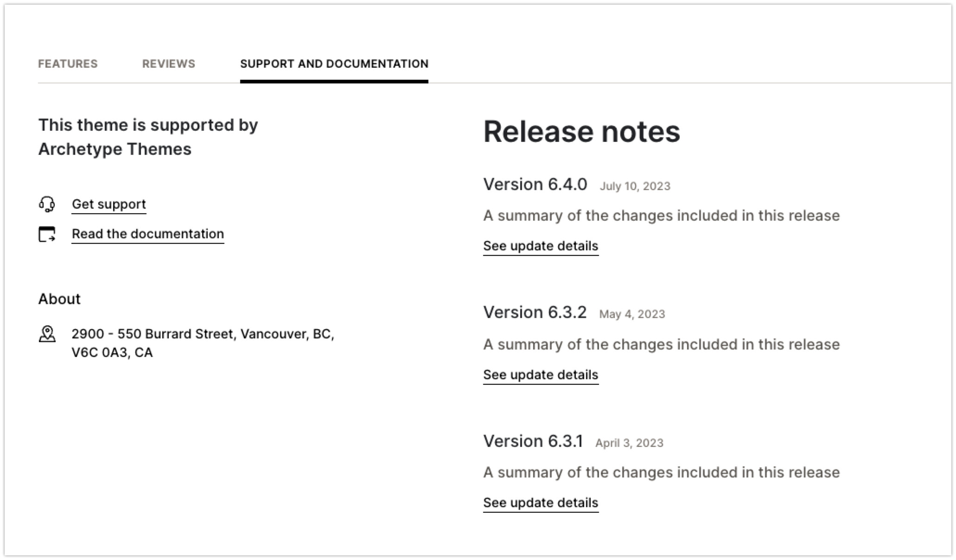This screenshot has height=560, width=956.
Task: Click the May 4, 2023 release date
Action: coord(632,314)
